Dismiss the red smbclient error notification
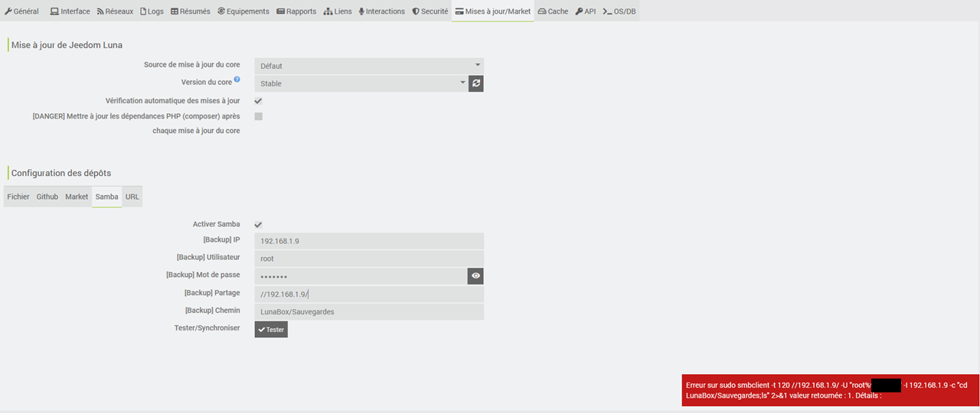The height and width of the screenshot is (413, 980). click(831, 390)
